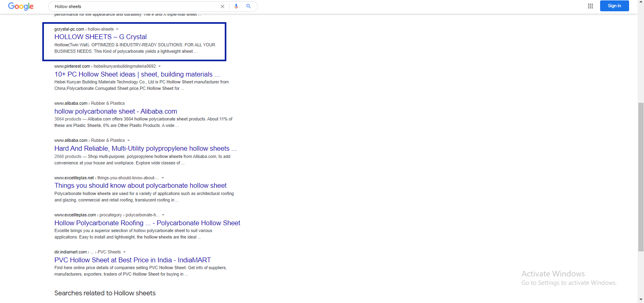Open 10+ PC Hollow Sheet ideas result

(x=137, y=74)
